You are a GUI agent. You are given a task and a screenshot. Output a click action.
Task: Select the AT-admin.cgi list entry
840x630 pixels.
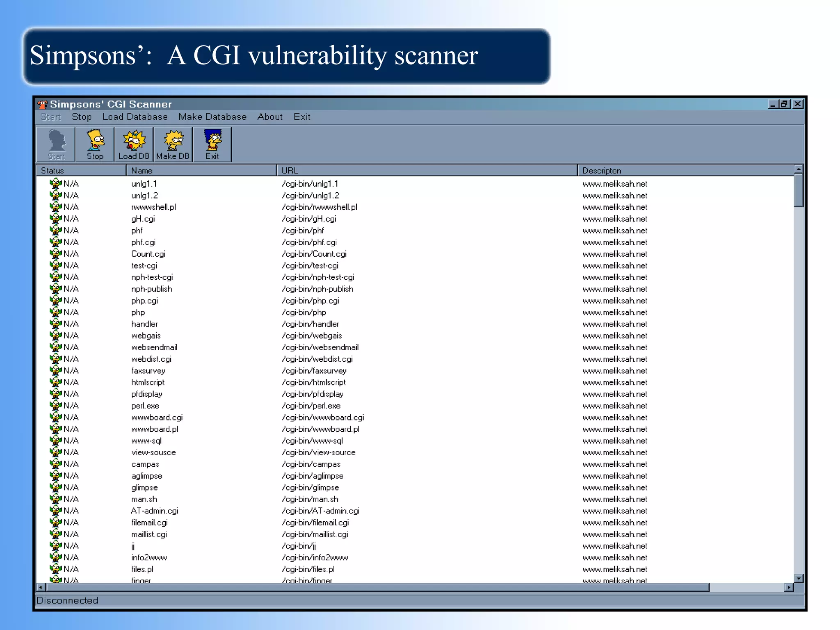[x=155, y=511]
